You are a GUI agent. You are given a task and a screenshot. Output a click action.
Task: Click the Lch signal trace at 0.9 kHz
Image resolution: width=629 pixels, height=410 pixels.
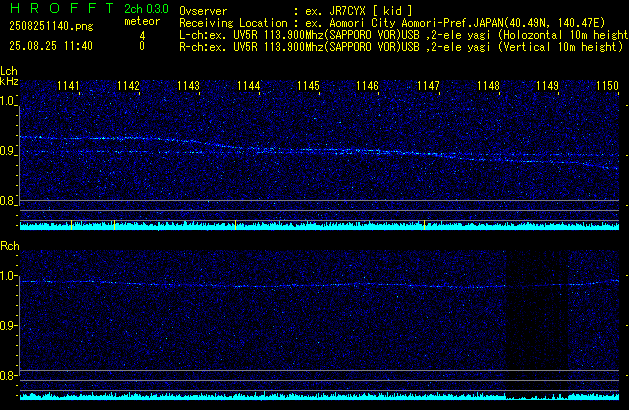(319, 152)
